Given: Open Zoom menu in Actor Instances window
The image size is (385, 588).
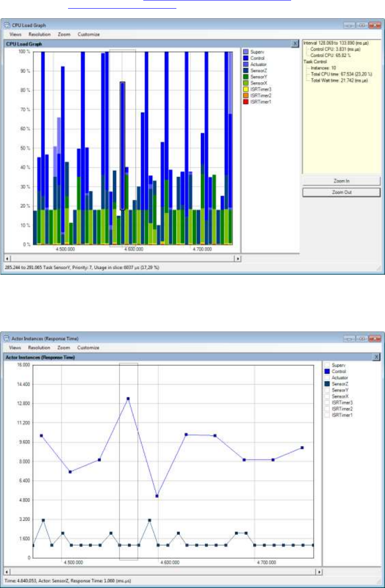Looking at the screenshot, I should coord(63,348).
